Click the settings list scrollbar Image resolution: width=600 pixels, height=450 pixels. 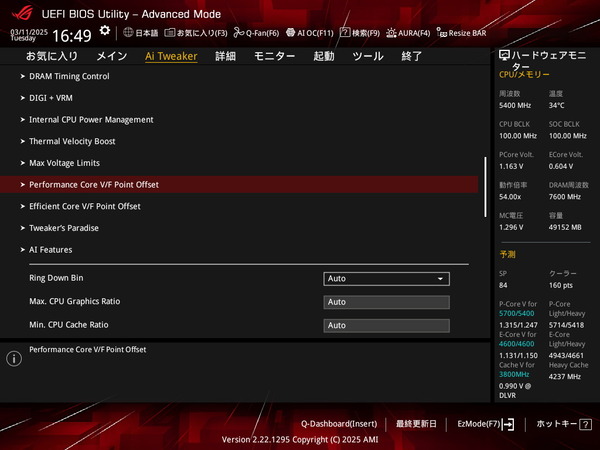[486, 187]
